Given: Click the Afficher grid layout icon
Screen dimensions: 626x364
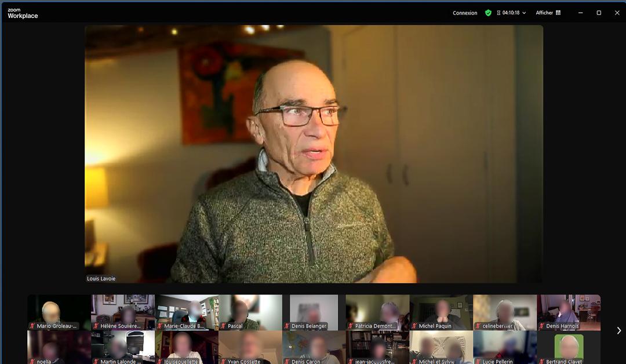Looking at the screenshot, I should (558, 13).
